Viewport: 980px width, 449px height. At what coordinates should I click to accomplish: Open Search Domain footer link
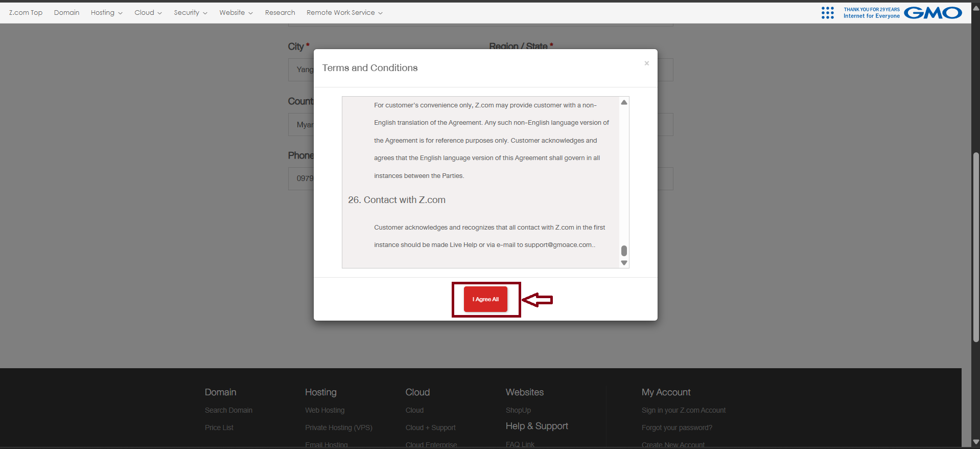228,410
